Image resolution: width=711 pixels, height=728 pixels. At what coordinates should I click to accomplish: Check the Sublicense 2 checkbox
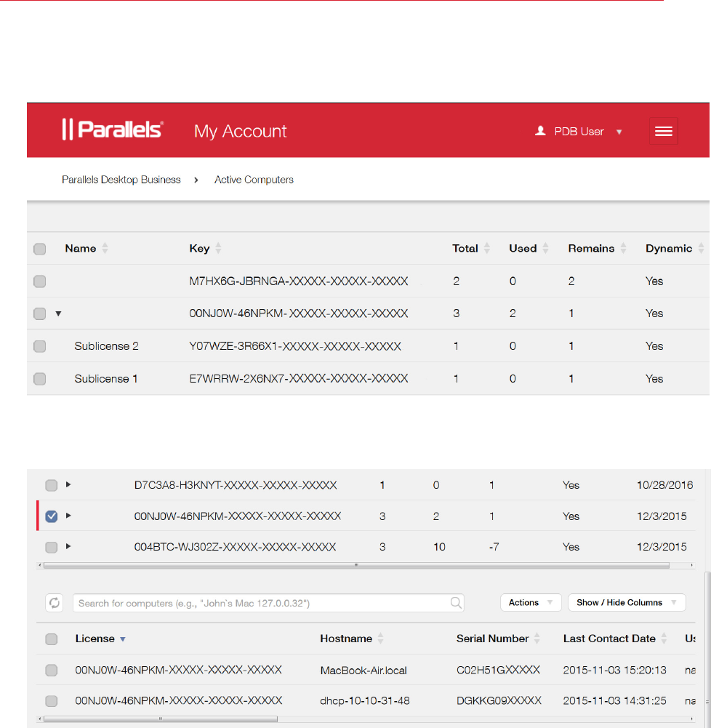point(40,346)
